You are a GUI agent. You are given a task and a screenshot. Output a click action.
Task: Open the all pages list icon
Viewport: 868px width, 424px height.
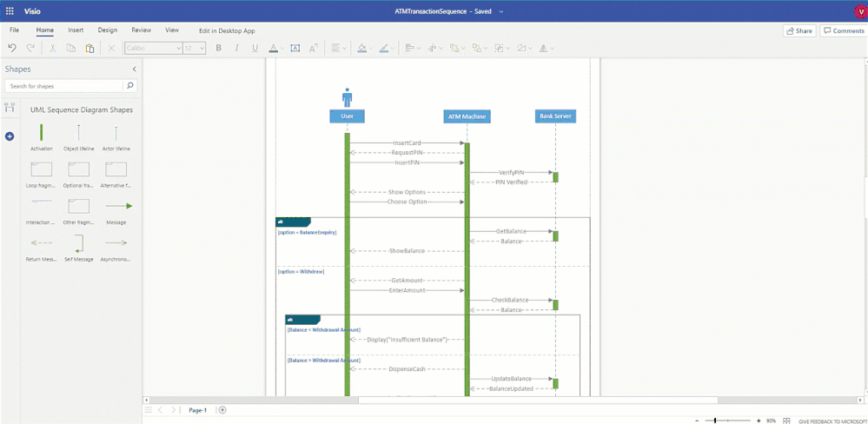point(148,410)
